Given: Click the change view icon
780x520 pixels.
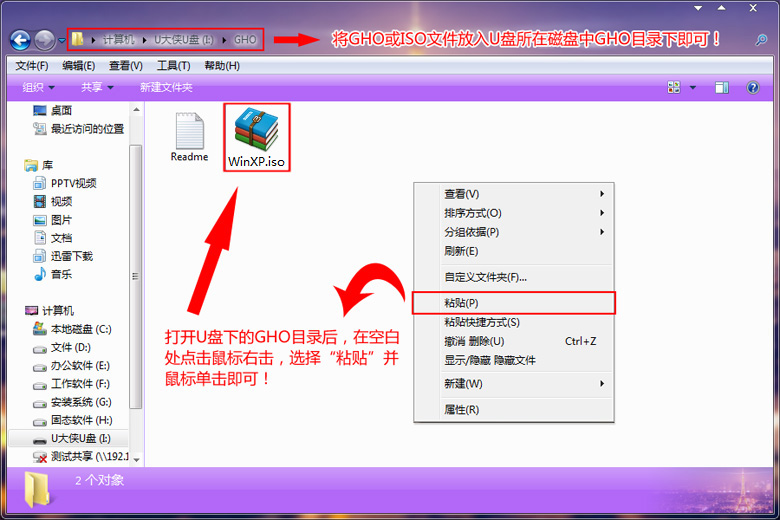Looking at the screenshot, I should pyautogui.click(x=674, y=88).
